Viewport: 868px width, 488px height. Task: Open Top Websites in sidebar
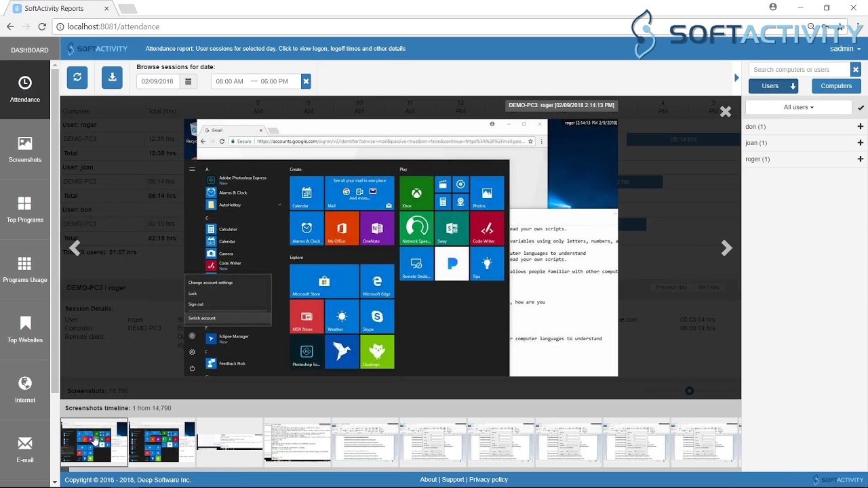25,330
